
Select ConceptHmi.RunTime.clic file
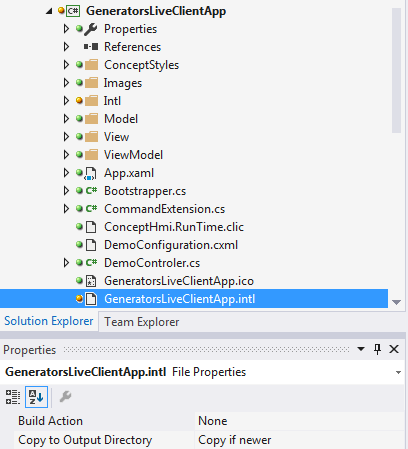(x=174, y=227)
